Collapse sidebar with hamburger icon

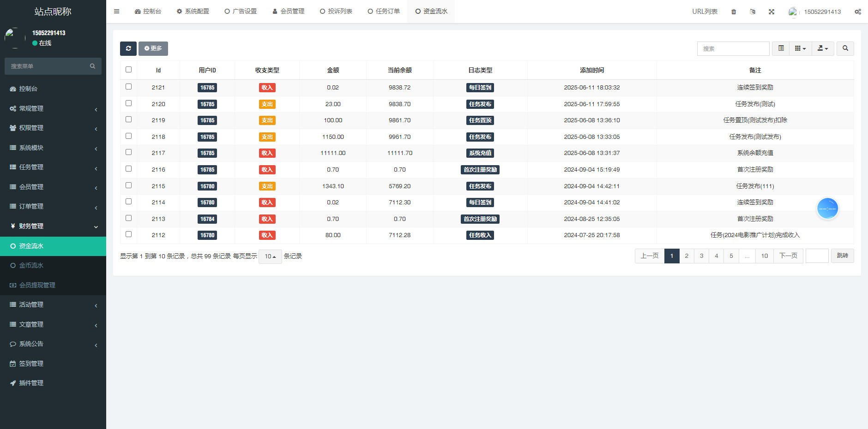117,12
